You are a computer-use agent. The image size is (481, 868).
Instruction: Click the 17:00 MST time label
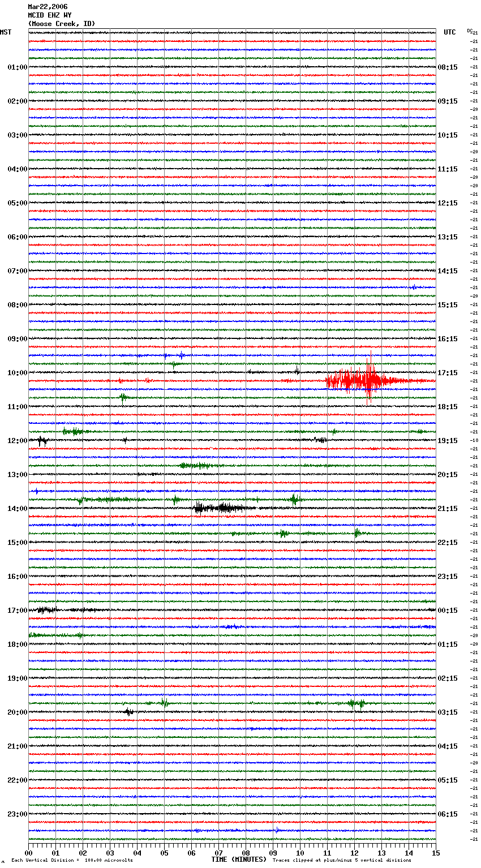tap(18, 611)
